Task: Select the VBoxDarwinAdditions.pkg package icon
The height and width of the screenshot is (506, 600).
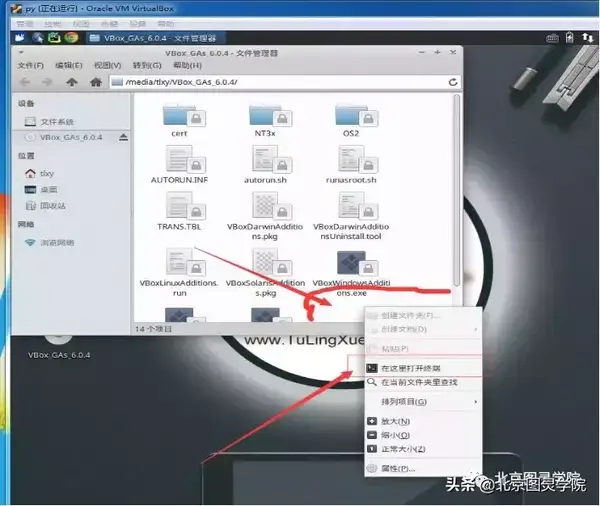Action: click(x=272, y=206)
